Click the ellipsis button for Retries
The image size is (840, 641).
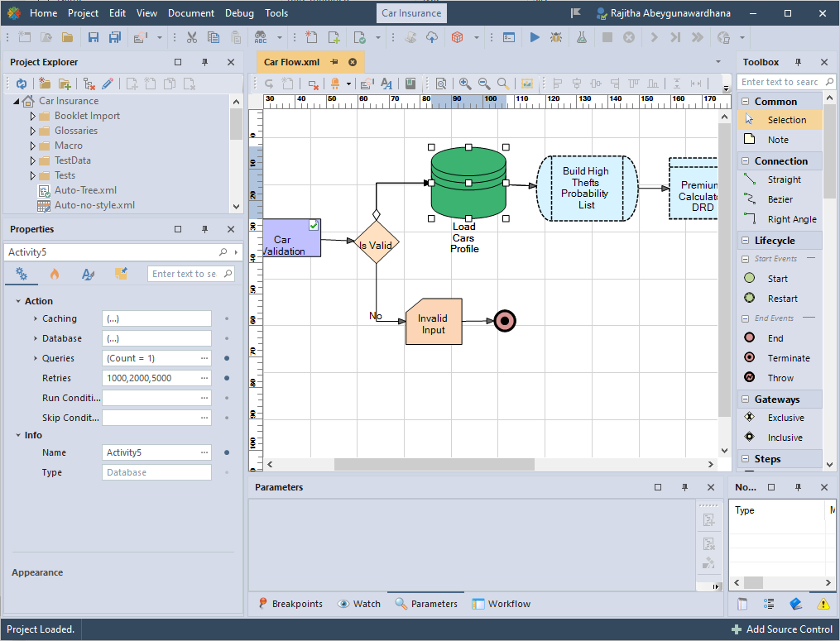204,378
